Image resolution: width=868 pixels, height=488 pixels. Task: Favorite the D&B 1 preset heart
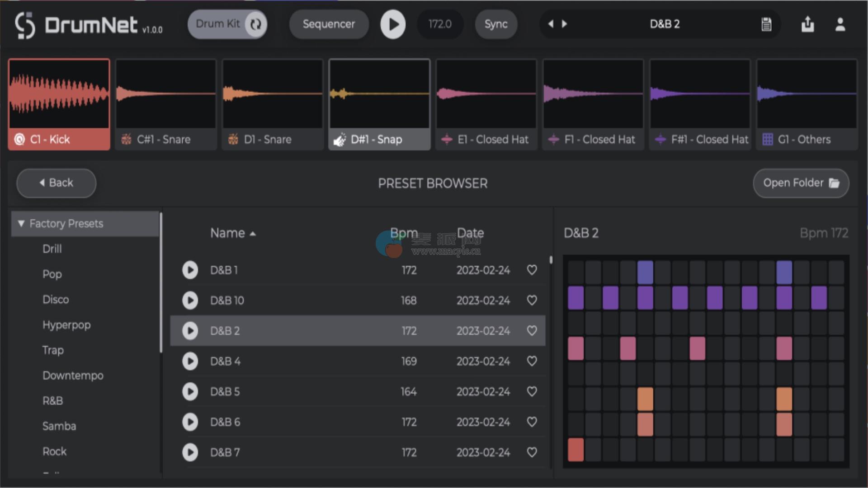pos(532,270)
